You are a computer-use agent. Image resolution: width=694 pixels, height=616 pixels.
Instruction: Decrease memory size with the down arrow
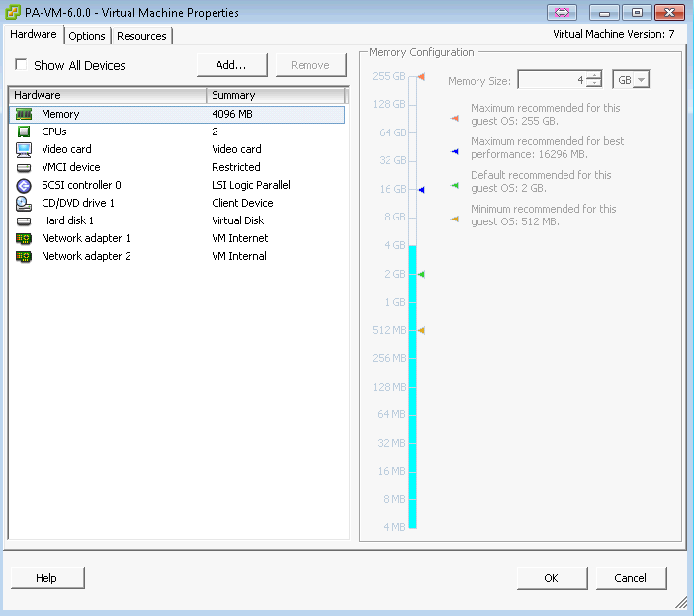(594, 84)
